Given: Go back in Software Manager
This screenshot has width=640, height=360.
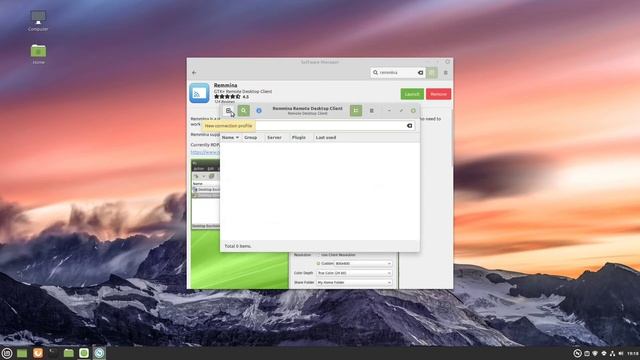Looking at the screenshot, I should tap(194, 72).
